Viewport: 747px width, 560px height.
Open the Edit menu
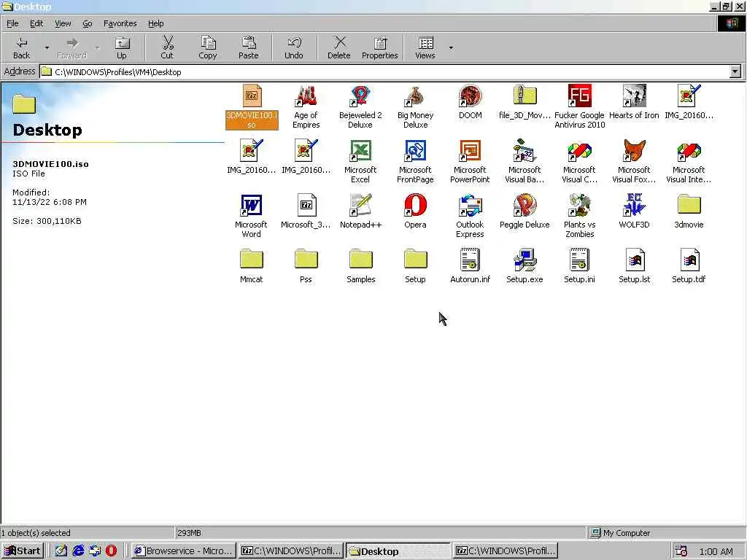36,23
